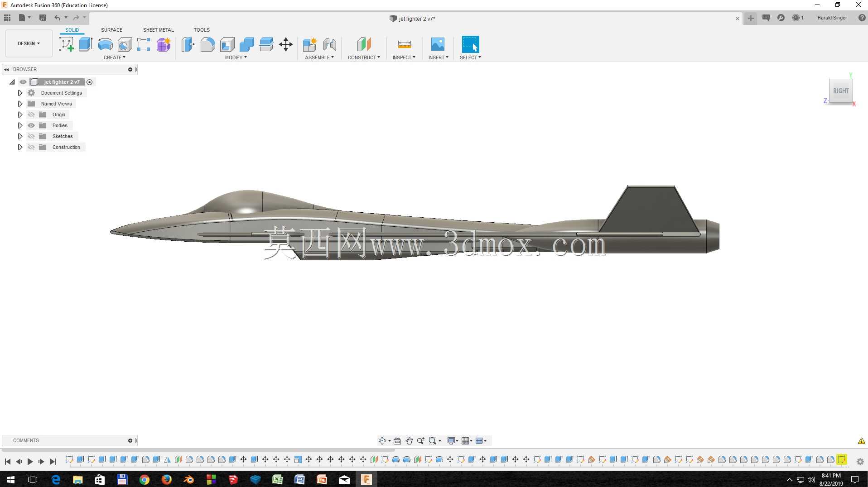This screenshot has height=487, width=868.
Task: Select the Rectangular Pattern tool
Action: click(x=144, y=44)
